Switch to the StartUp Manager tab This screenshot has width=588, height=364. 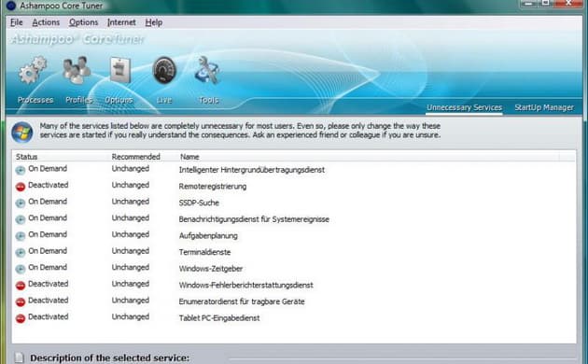click(544, 107)
